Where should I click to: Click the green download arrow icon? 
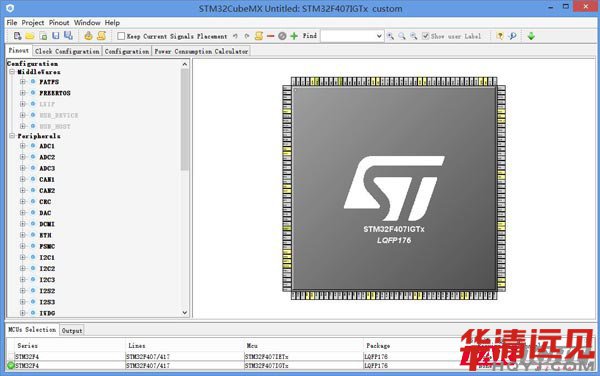(531, 36)
